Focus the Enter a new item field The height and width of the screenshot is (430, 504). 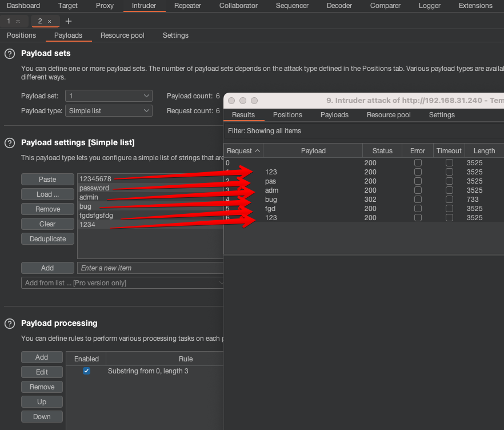click(x=150, y=268)
